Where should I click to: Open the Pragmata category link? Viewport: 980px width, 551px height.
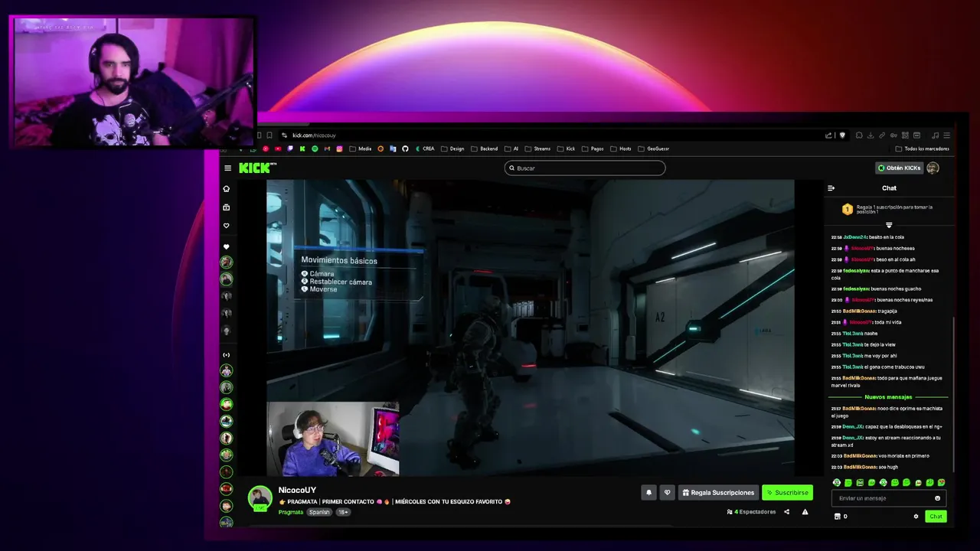point(291,512)
